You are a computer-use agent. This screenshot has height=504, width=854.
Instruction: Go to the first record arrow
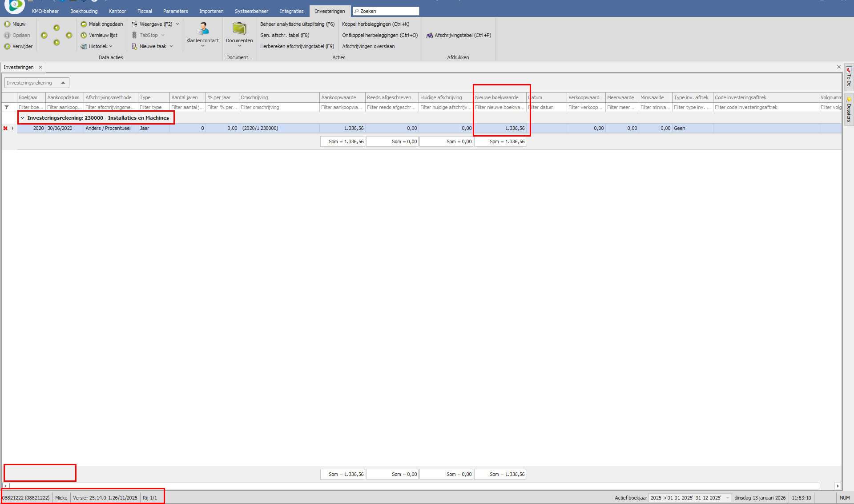click(x=44, y=35)
